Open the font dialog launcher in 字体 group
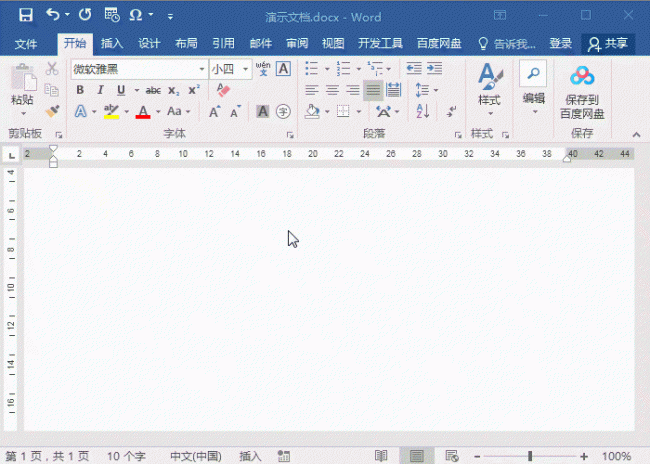Screen dimensions: 650x464 pyautogui.click(x=290, y=135)
